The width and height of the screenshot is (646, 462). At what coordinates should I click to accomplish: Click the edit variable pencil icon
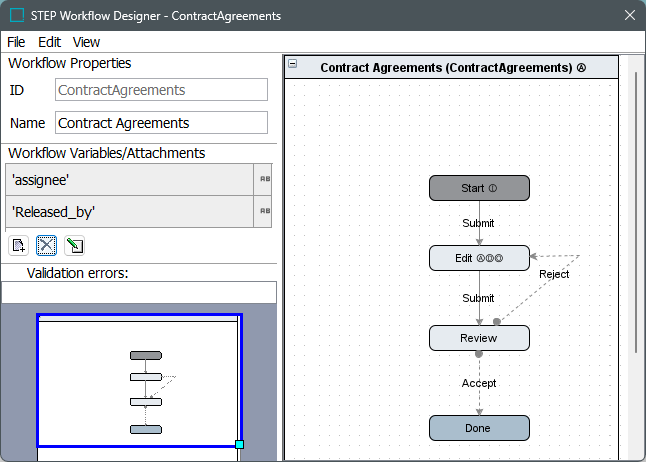(74, 245)
